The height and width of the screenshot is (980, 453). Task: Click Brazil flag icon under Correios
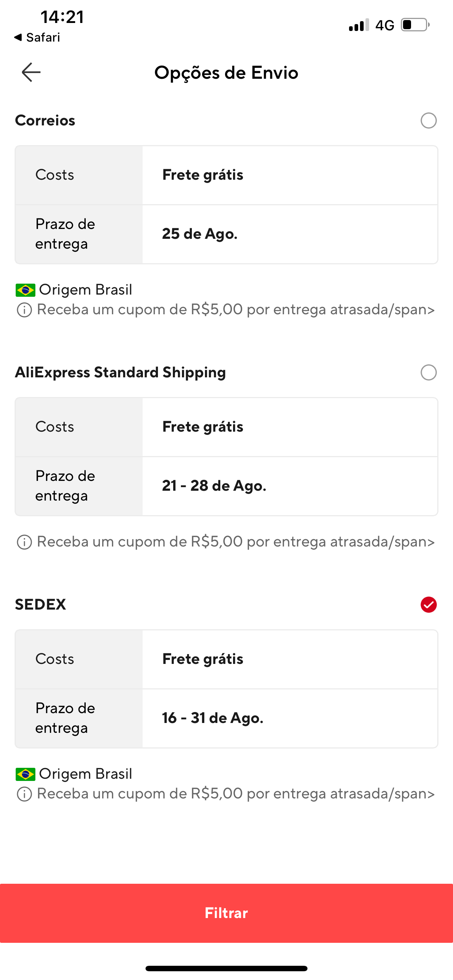(x=26, y=290)
